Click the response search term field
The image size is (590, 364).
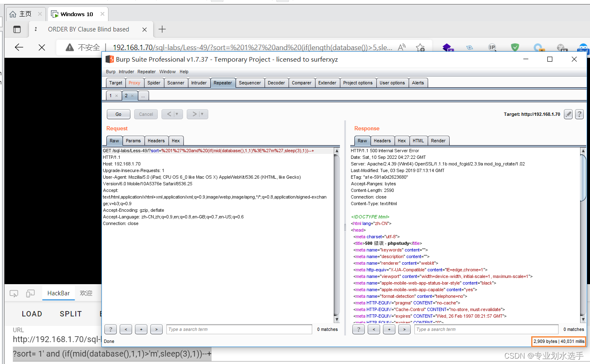tap(486, 329)
